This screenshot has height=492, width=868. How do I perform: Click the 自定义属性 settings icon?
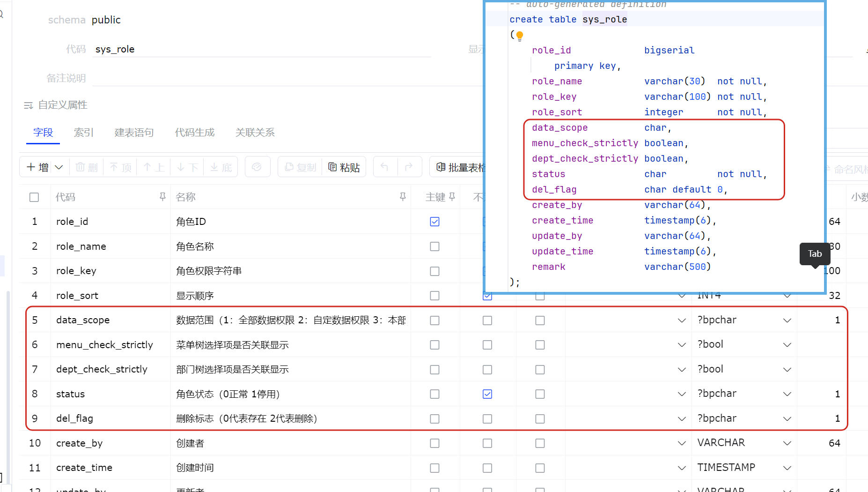(x=29, y=105)
